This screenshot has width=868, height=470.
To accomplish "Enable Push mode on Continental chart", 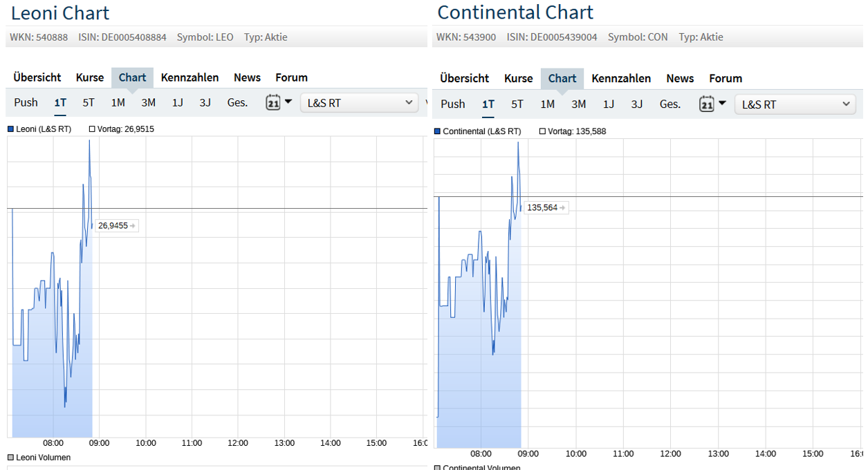I will point(453,104).
